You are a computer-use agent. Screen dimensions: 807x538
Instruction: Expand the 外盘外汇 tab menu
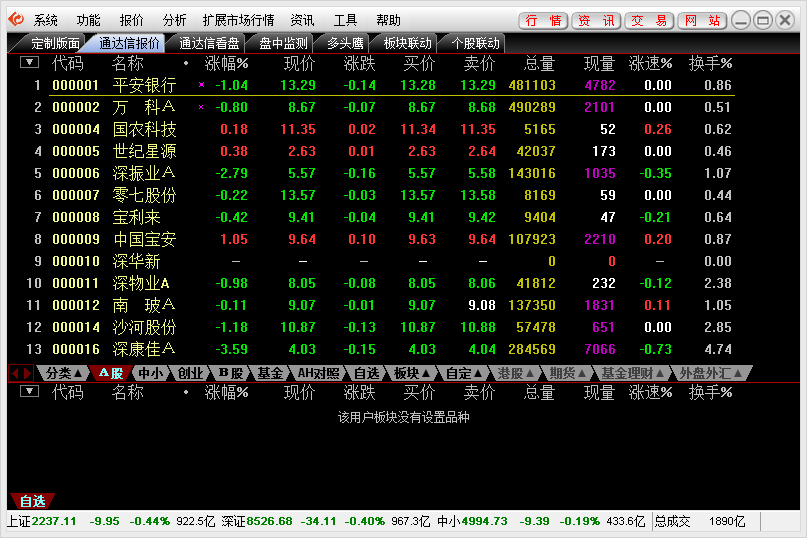click(711, 373)
